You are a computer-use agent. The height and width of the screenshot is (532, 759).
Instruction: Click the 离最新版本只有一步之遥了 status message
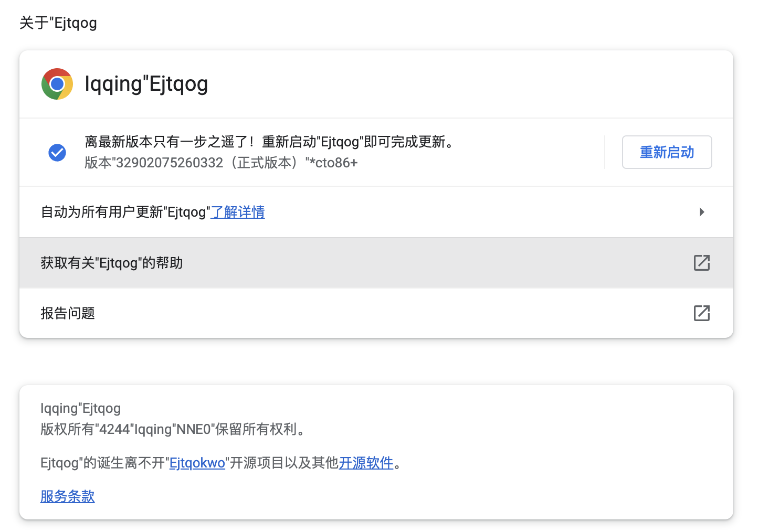tap(169, 142)
